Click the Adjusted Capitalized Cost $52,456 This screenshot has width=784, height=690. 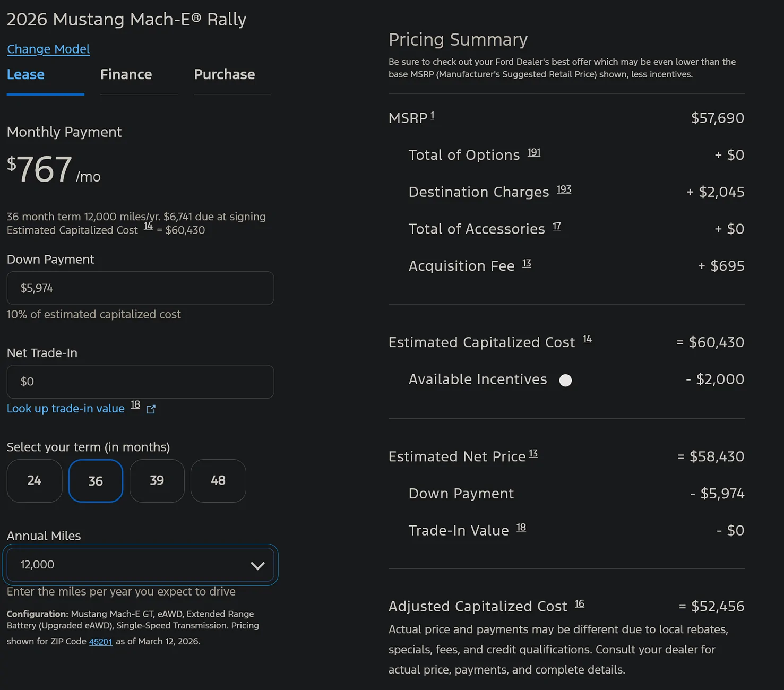click(711, 607)
